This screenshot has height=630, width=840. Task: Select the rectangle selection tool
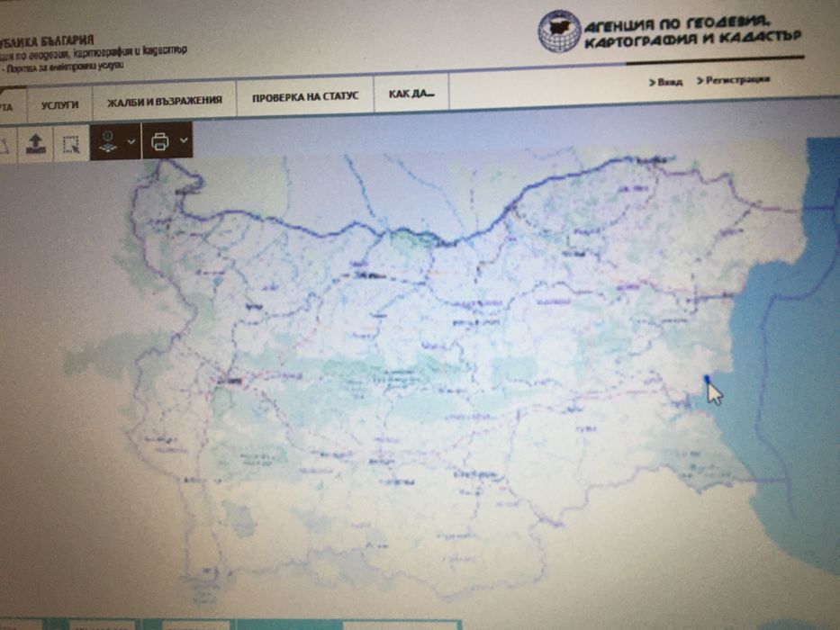[71, 144]
